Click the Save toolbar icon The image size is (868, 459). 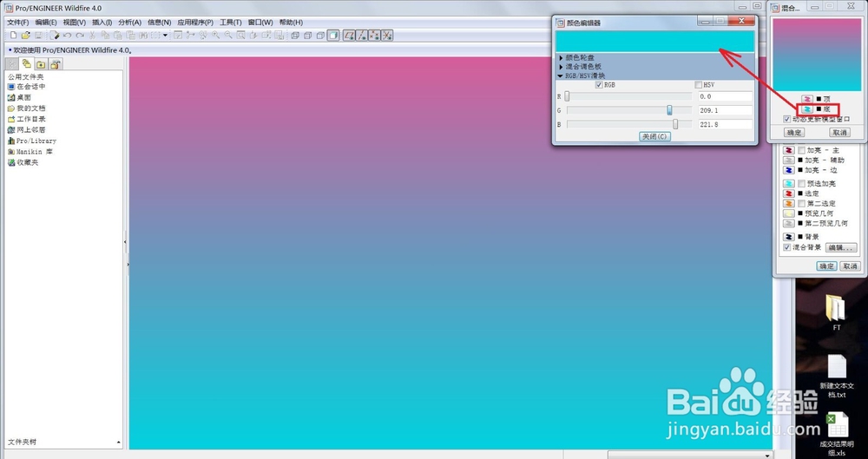[38, 36]
